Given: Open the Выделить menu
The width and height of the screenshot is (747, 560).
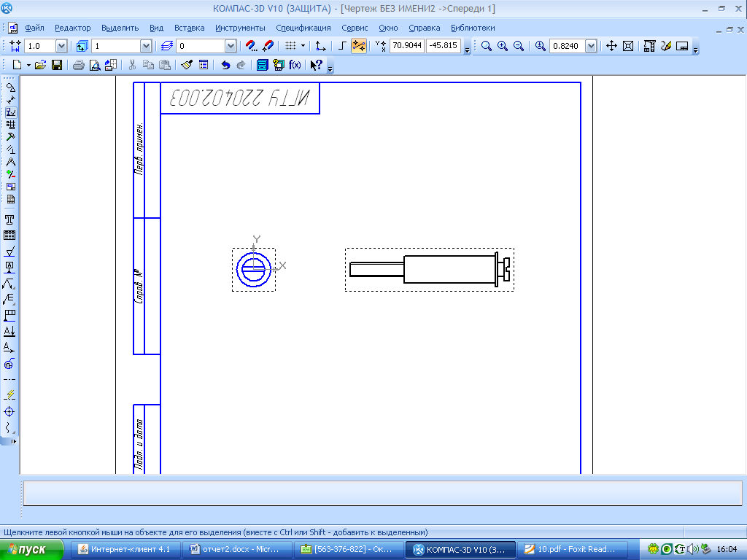Looking at the screenshot, I should coord(120,28).
